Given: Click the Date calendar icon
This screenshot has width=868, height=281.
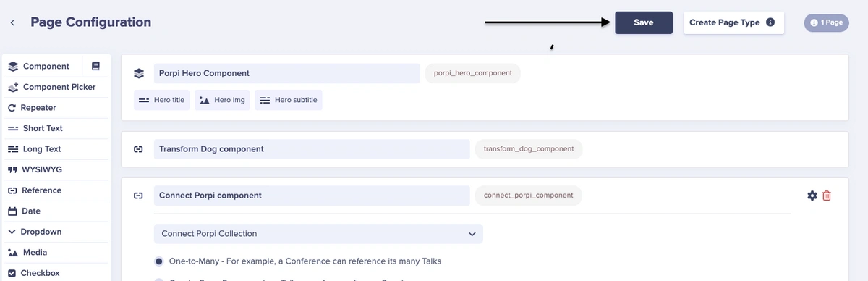Looking at the screenshot, I should (x=12, y=211).
